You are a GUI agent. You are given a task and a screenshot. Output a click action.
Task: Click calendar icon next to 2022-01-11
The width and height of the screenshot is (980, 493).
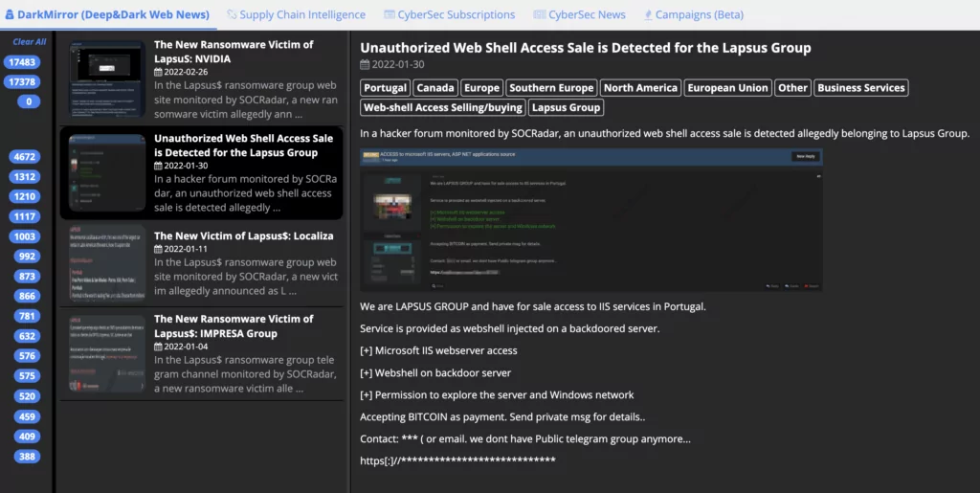[x=158, y=249]
